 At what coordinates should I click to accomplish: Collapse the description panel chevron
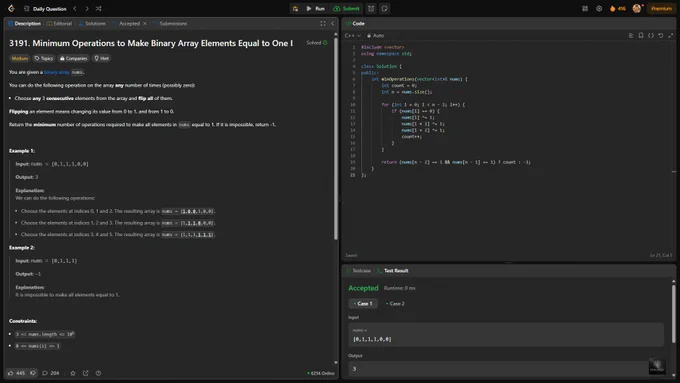pyautogui.click(x=333, y=23)
